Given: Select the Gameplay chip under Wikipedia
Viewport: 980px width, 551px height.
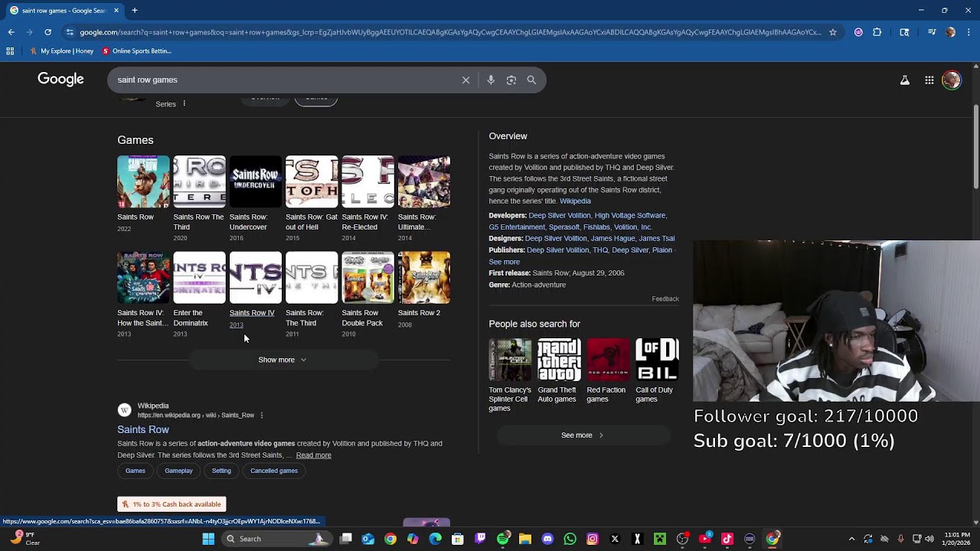Looking at the screenshot, I should [178, 471].
